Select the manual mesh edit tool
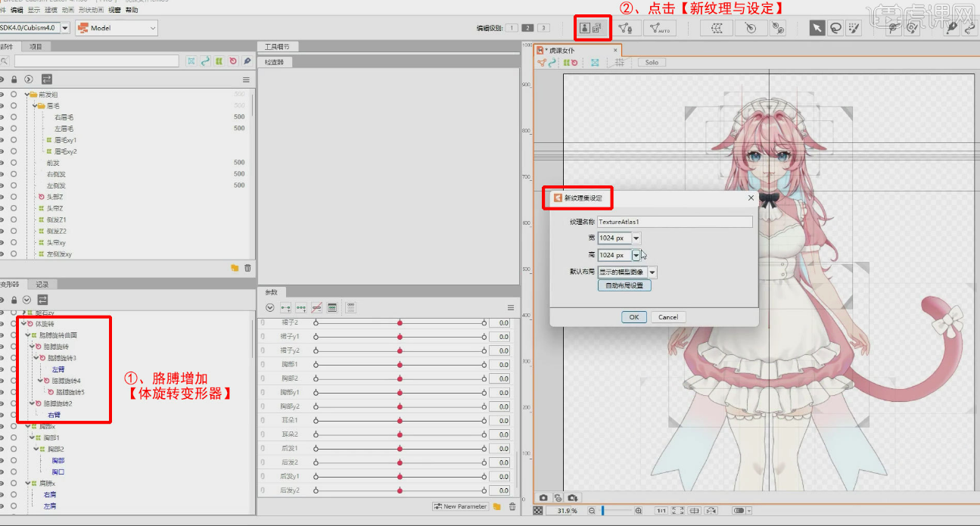Screen dimensions: 980x526 pyautogui.click(x=625, y=28)
